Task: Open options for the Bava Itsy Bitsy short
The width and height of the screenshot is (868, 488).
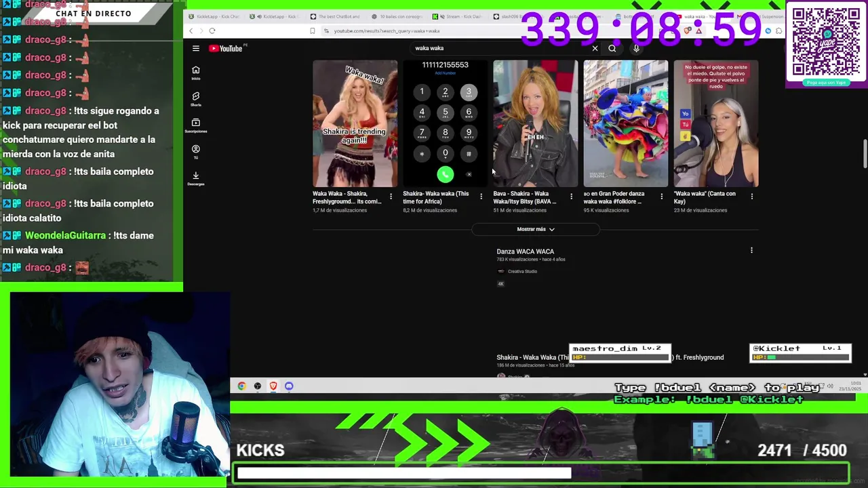Action: (x=571, y=197)
